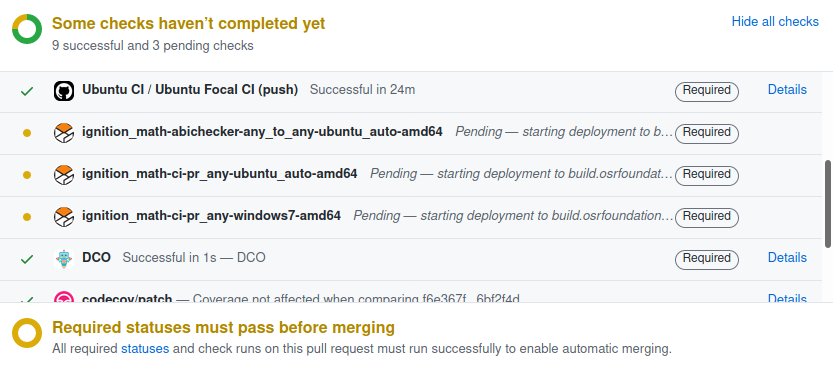Click Required badge on Ubuntu Focal CI row

click(707, 91)
